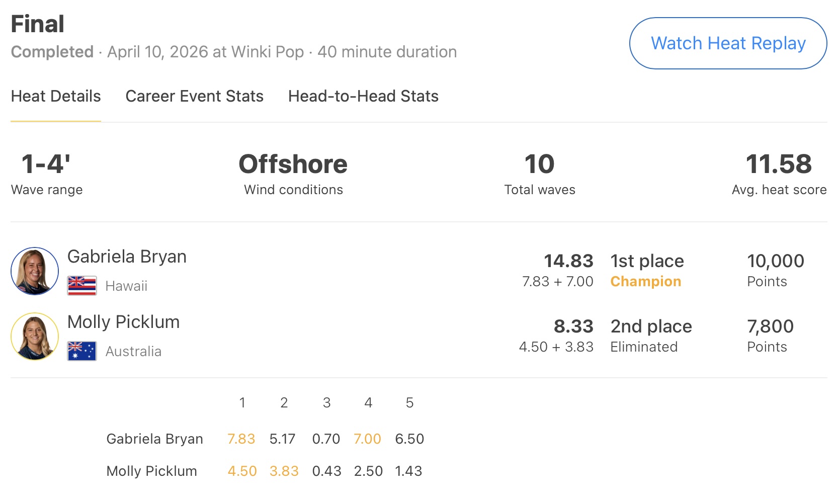The height and width of the screenshot is (504, 838).
Task: Select Gabriela Bryan's 7.00 wave score
Action: (x=367, y=439)
